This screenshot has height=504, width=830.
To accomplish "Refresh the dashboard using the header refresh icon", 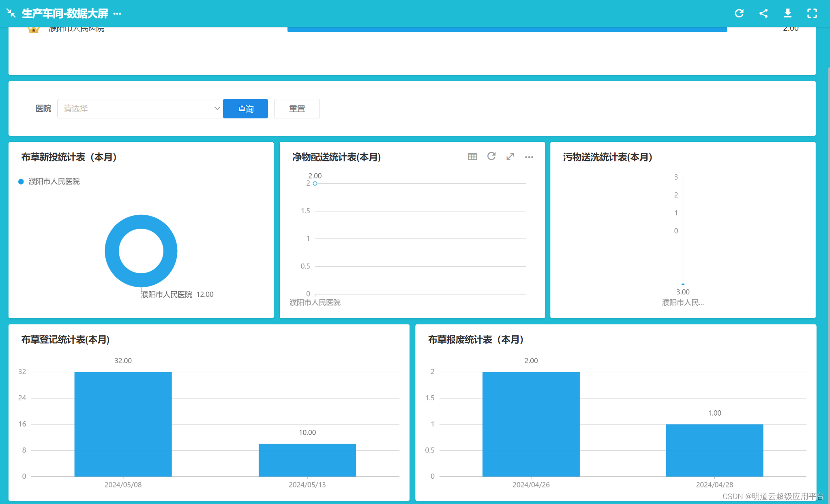I will point(739,13).
